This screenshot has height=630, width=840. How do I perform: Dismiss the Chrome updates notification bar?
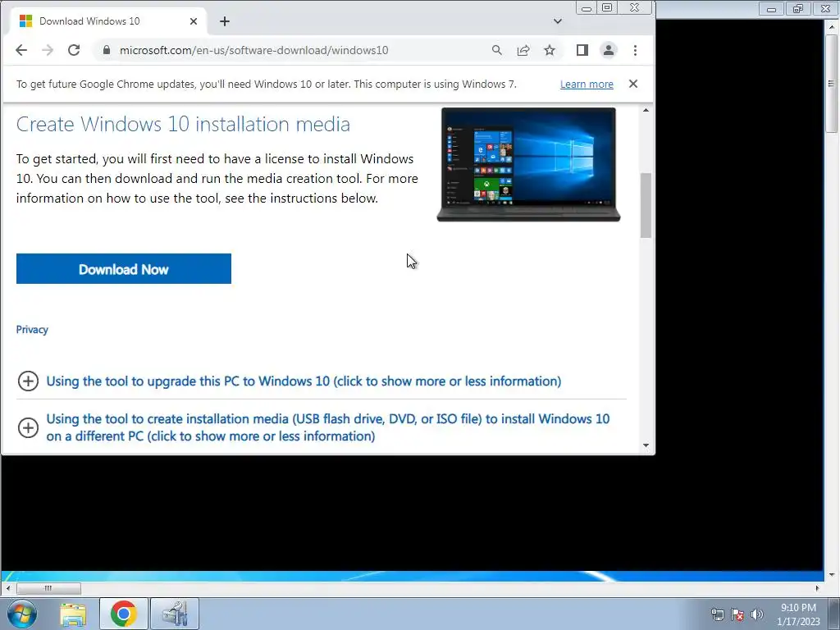(x=633, y=84)
